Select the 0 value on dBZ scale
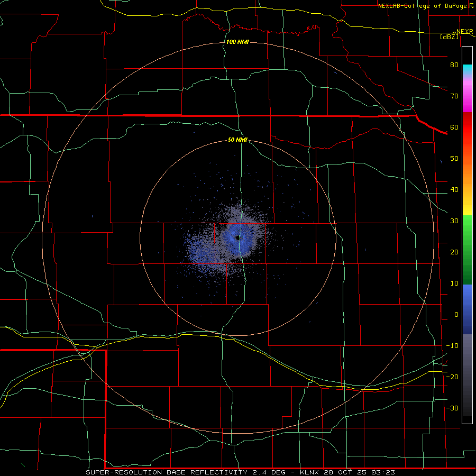The image size is (476, 476). (x=456, y=315)
